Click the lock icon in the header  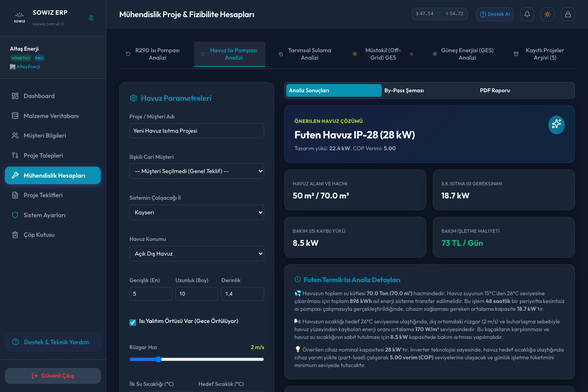click(568, 14)
